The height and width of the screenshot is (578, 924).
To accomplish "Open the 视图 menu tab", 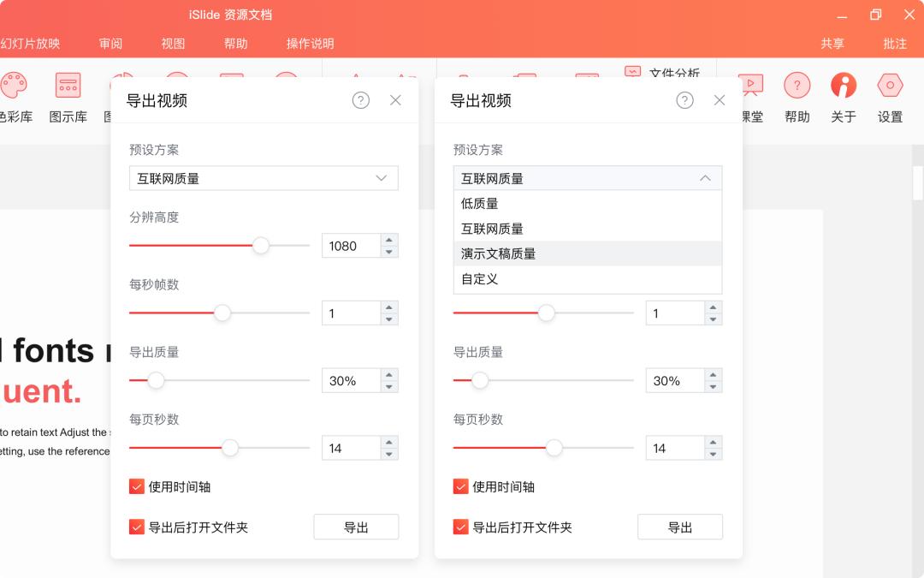I will coord(173,44).
